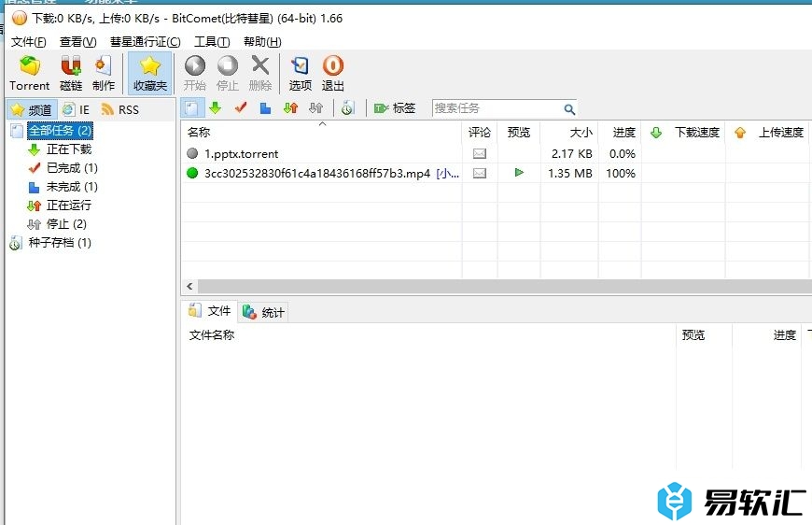Filter completed tasks with red checkmark icon
This screenshot has height=525, width=812.
(x=241, y=108)
